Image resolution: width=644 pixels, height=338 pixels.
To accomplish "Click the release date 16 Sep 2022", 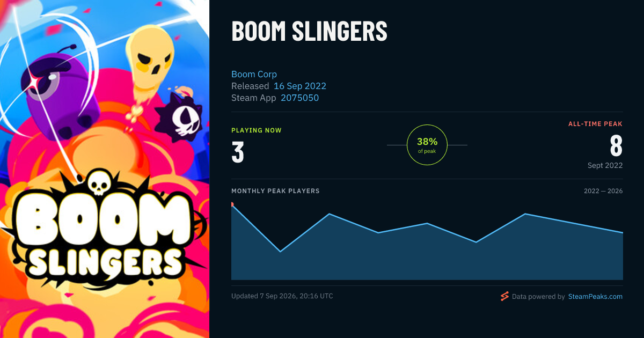I will pos(300,86).
